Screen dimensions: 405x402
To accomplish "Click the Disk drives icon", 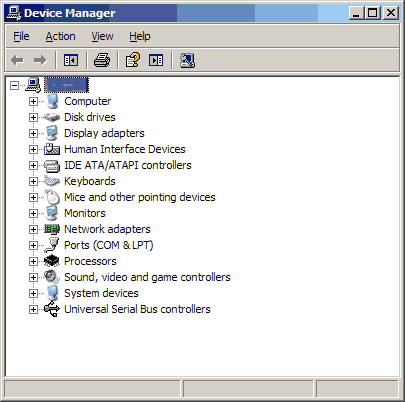I will [52, 117].
